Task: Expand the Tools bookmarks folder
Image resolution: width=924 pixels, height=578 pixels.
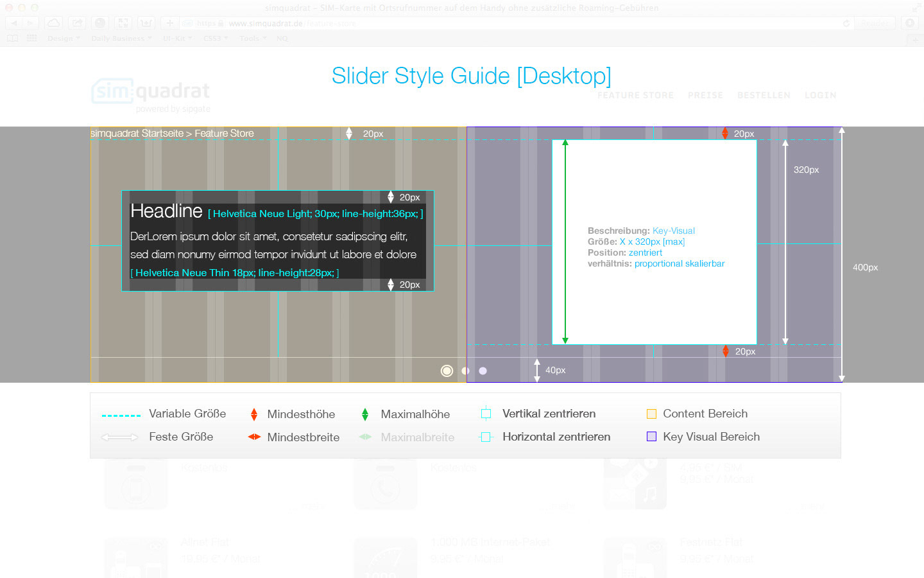Action: [253, 39]
